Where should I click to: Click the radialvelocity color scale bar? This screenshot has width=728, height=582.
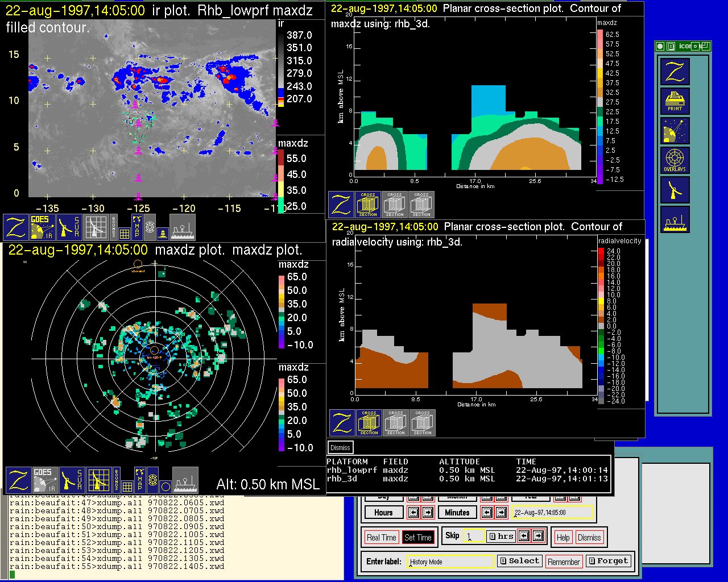click(x=601, y=326)
